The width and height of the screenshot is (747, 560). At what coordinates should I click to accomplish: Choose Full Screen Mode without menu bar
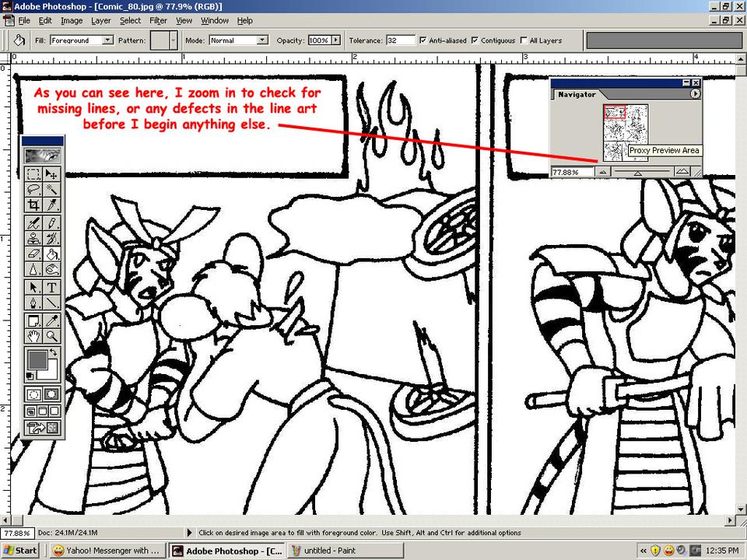pos(54,411)
